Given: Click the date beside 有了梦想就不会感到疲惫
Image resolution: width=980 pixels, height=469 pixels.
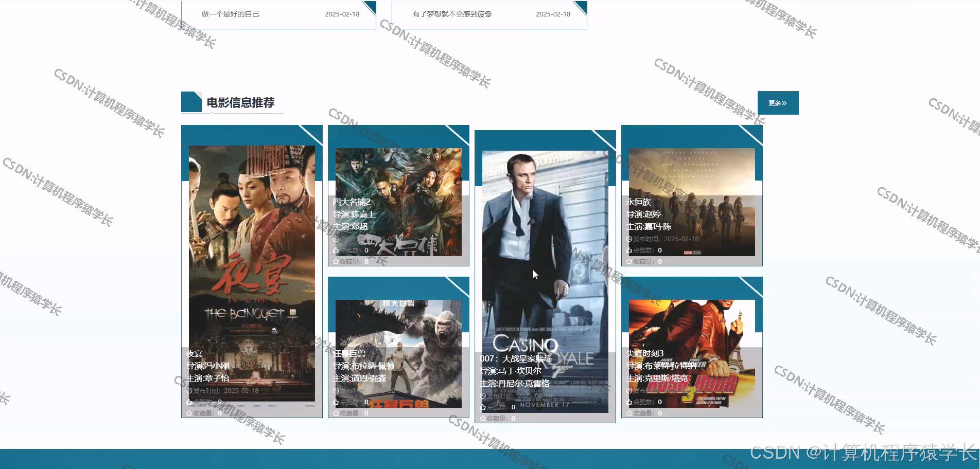Looking at the screenshot, I should pos(553,14).
